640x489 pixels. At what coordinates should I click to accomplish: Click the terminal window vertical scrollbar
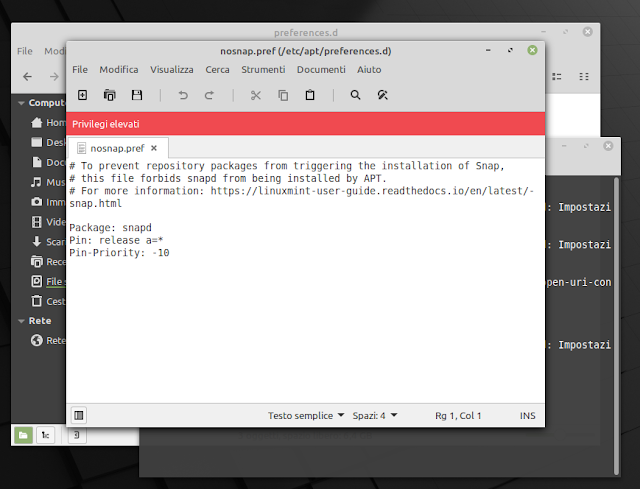(x=616, y=326)
